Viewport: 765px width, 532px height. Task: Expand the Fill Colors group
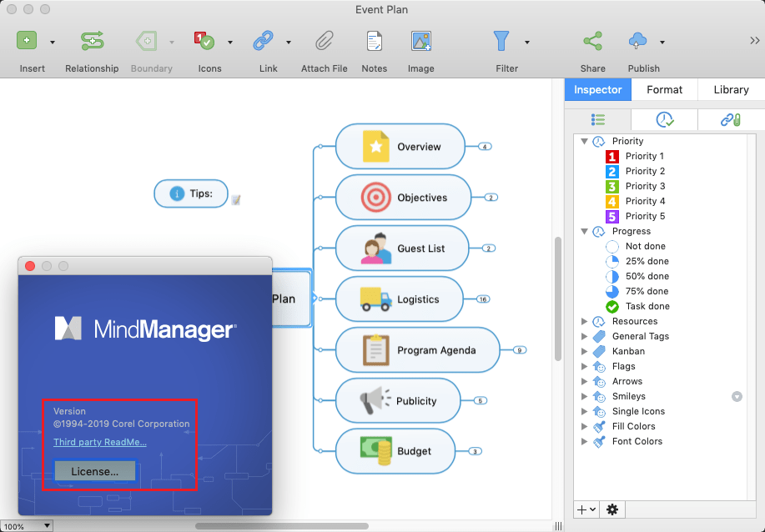click(x=584, y=427)
